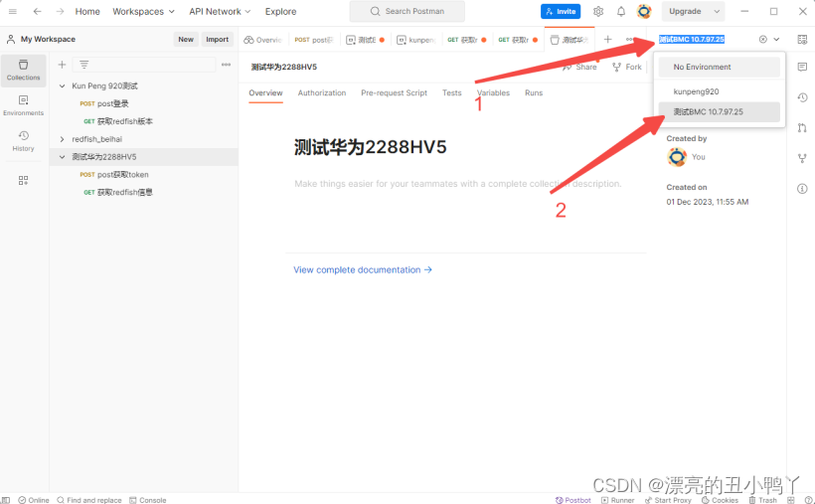Viewport: 815px width, 504px height.
Task: Open the History sidebar panel
Action: 24,140
